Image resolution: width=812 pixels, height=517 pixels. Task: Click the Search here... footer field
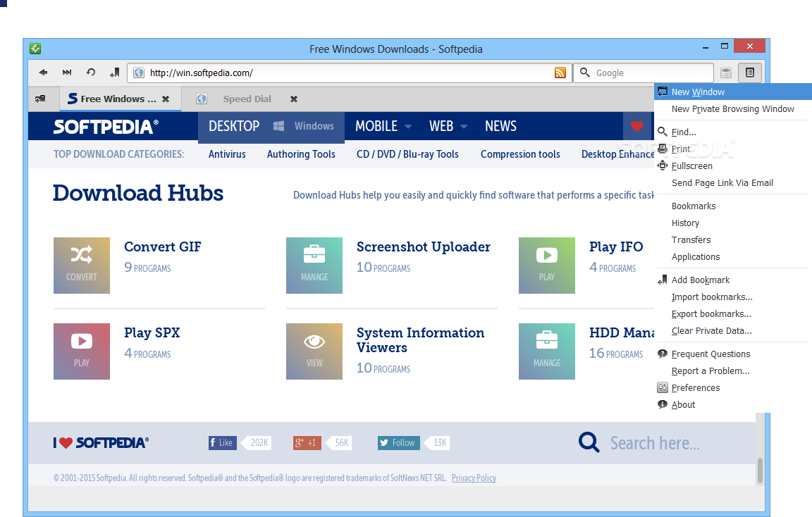[655, 443]
